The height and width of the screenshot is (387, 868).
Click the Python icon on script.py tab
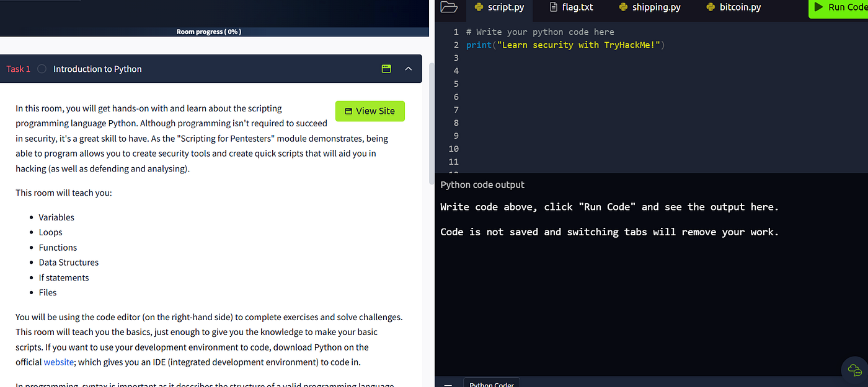[x=479, y=7]
